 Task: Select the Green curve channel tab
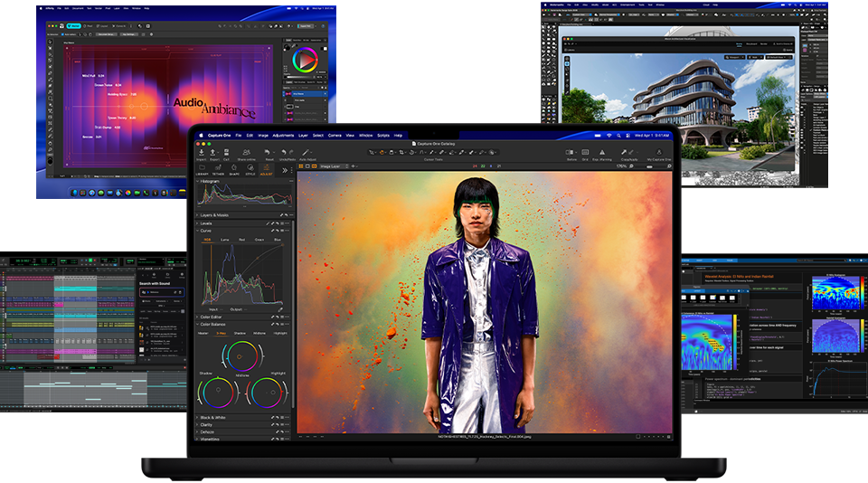[259, 240]
